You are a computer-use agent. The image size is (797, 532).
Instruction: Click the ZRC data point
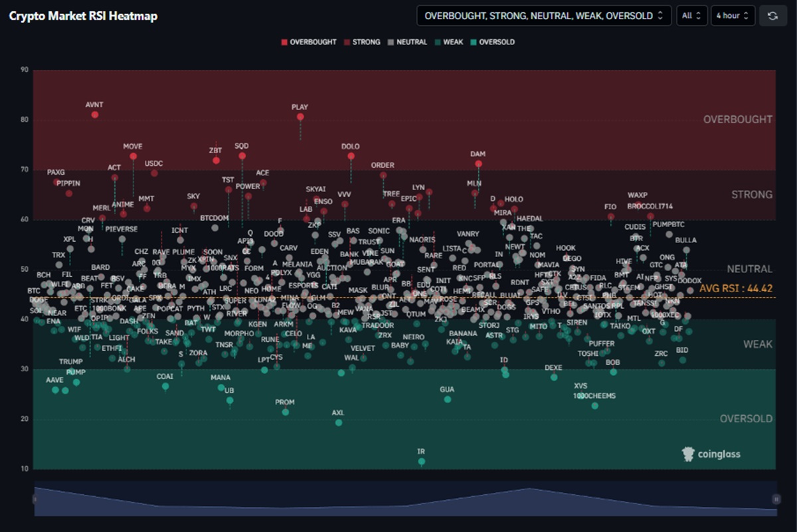tap(662, 363)
